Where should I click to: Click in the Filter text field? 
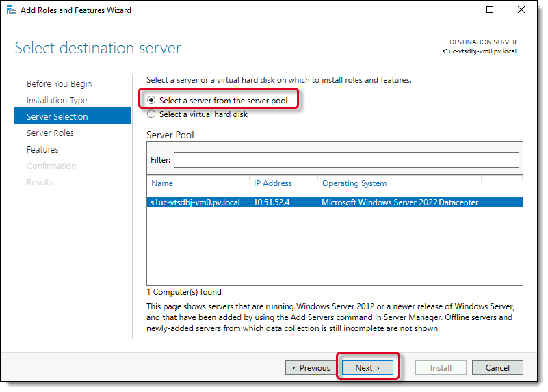[345, 159]
